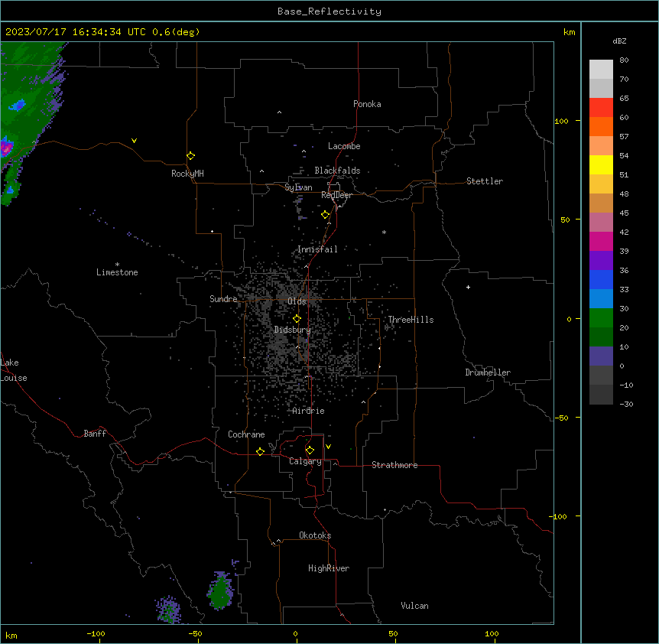Click the yellow diamond marker south of Cochrane
The image size is (659, 644).
tap(260, 451)
